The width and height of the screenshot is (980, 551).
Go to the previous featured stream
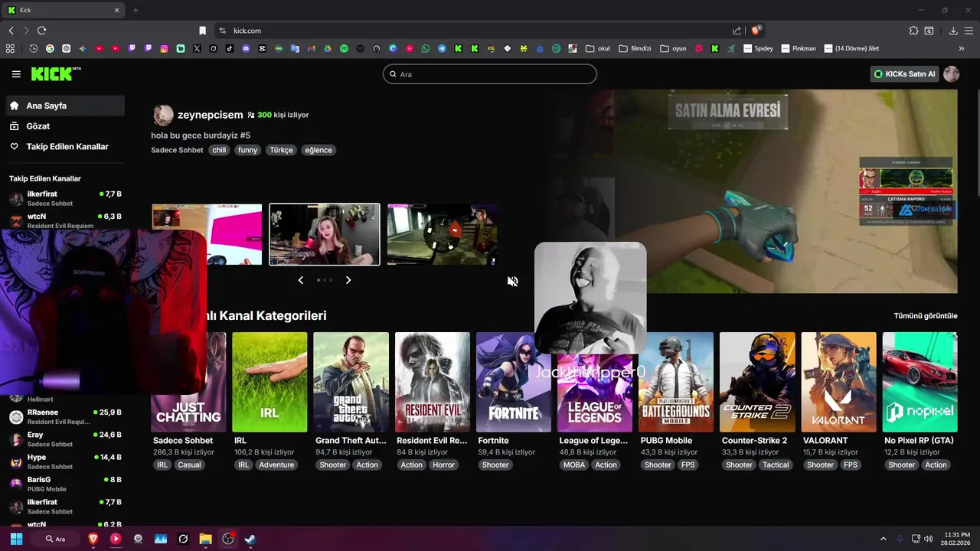pos(300,280)
